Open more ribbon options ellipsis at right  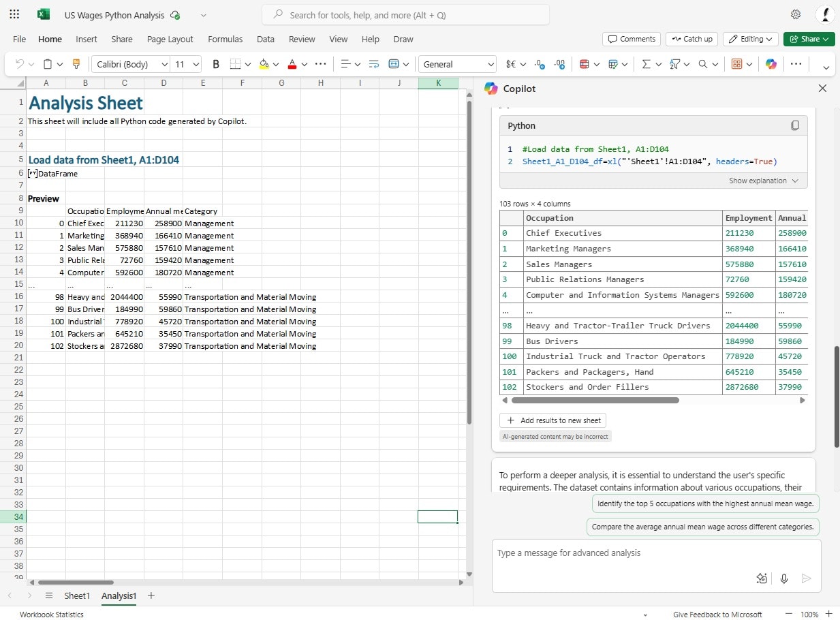coord(796,64)
